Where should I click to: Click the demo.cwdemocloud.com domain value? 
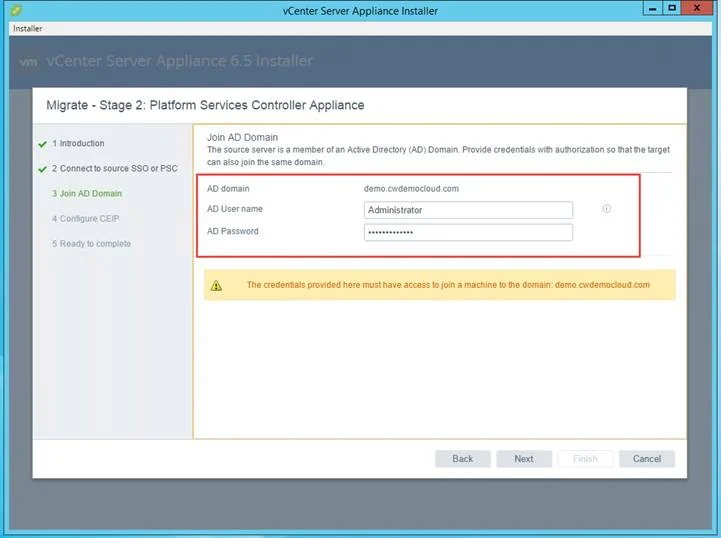pos(411,189)
